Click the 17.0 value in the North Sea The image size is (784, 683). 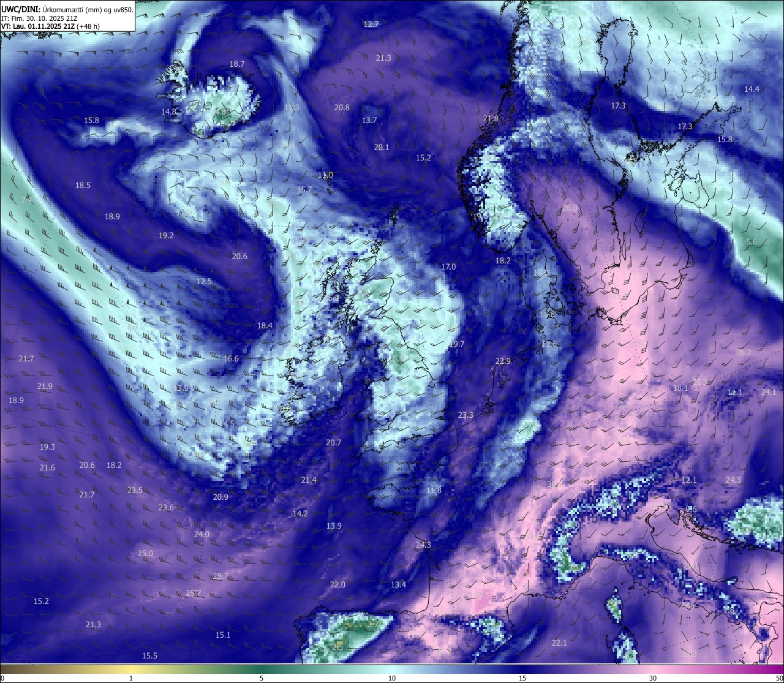pos(448,266)
